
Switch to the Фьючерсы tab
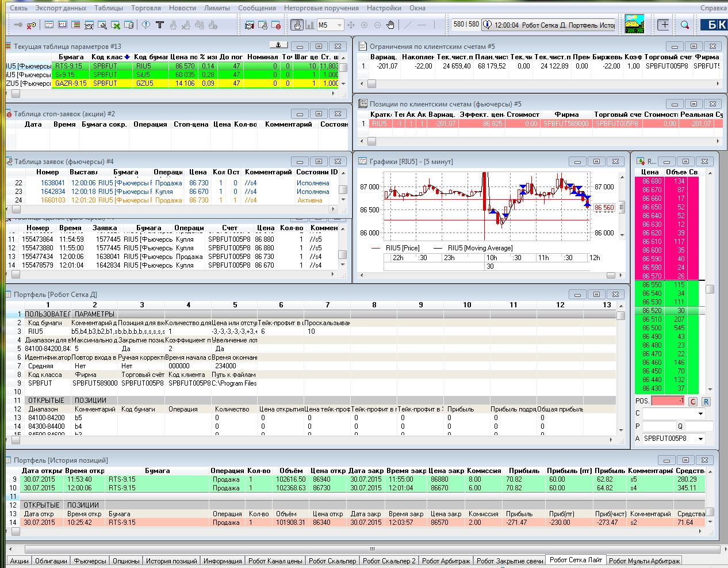pyautogui.click(x=90, y=561)
